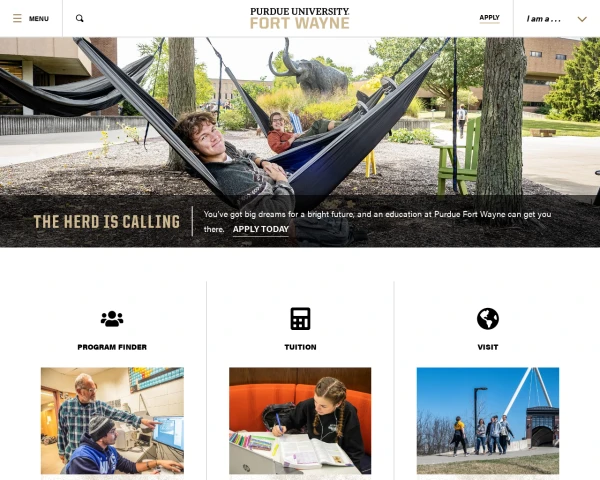Click the hammock students hero image
Image resolution: width=600 pixels, height=480 pixels.
click(300, 116)
